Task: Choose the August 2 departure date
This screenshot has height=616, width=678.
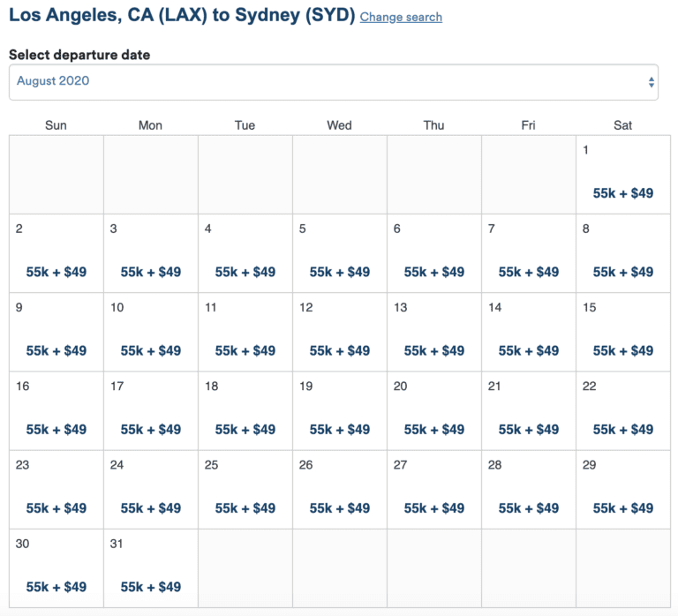Action: [x=56, y=253]
